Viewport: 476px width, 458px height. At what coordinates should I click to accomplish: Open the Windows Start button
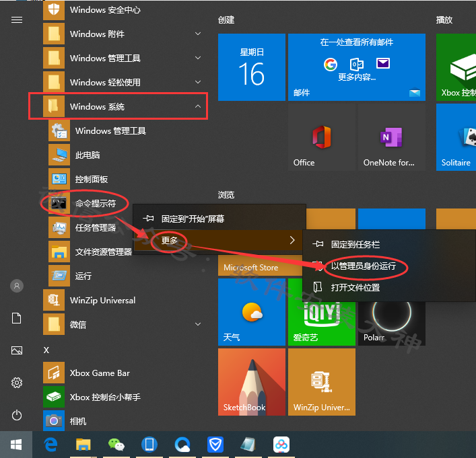[16, 445]
